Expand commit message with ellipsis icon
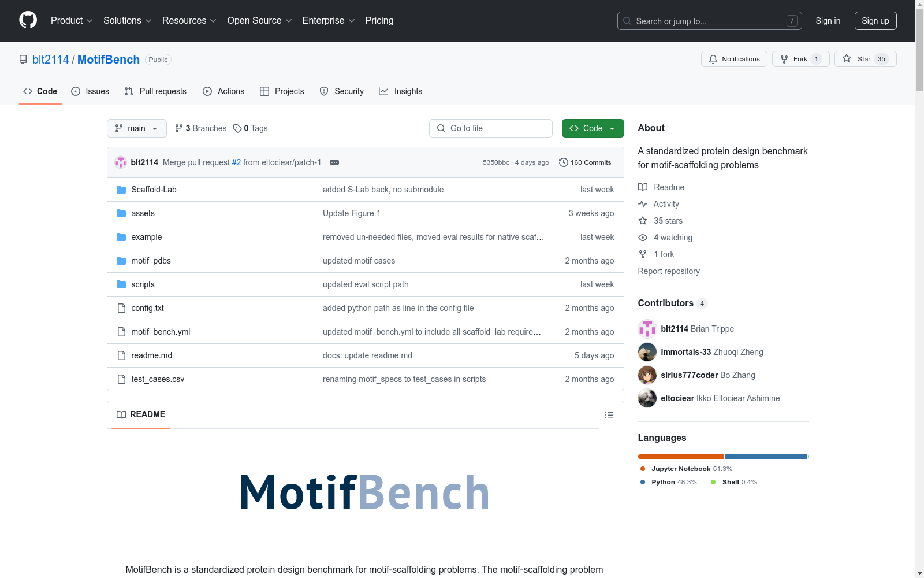 (x=334, y=162)
